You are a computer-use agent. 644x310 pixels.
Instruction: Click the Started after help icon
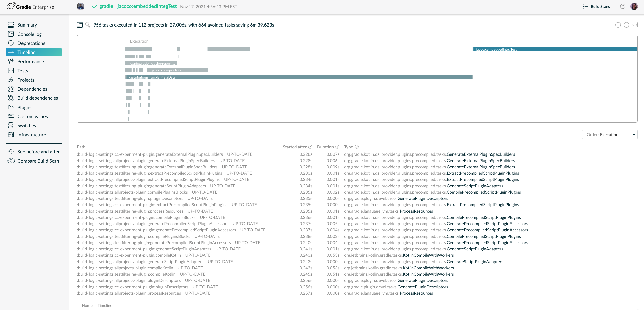(x=310, y=147)
